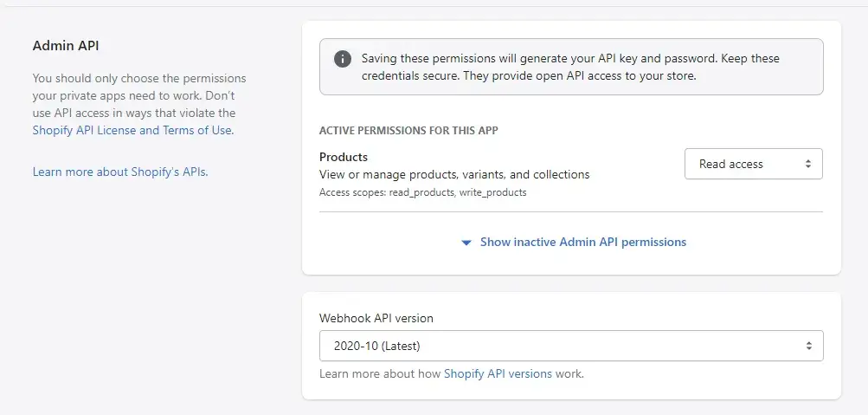Open the Shopify API versions link

tap(498, 374)
